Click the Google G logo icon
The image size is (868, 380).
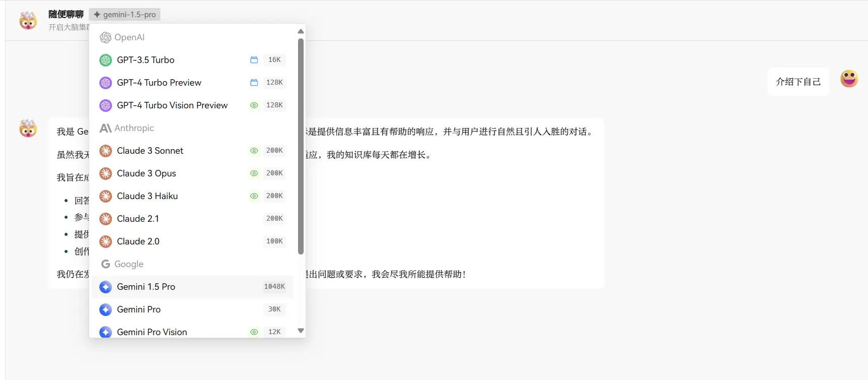pyautogui.click(x=105, y=264)
